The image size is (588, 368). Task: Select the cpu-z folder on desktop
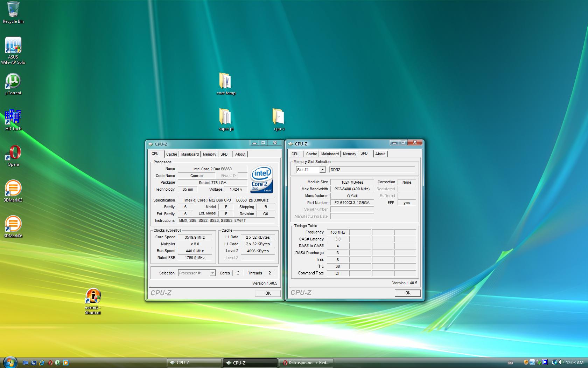point(279,120)
